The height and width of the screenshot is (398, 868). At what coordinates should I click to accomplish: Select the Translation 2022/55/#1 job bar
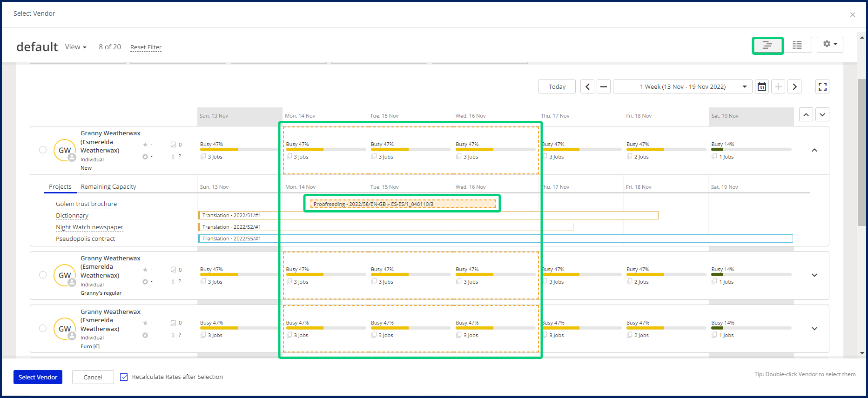(495, 239)
